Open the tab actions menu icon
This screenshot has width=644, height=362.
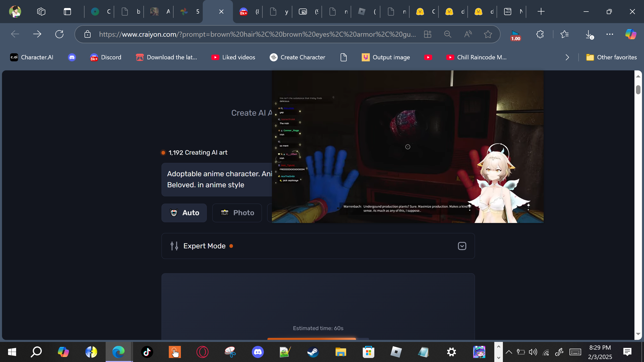(67, 12)
